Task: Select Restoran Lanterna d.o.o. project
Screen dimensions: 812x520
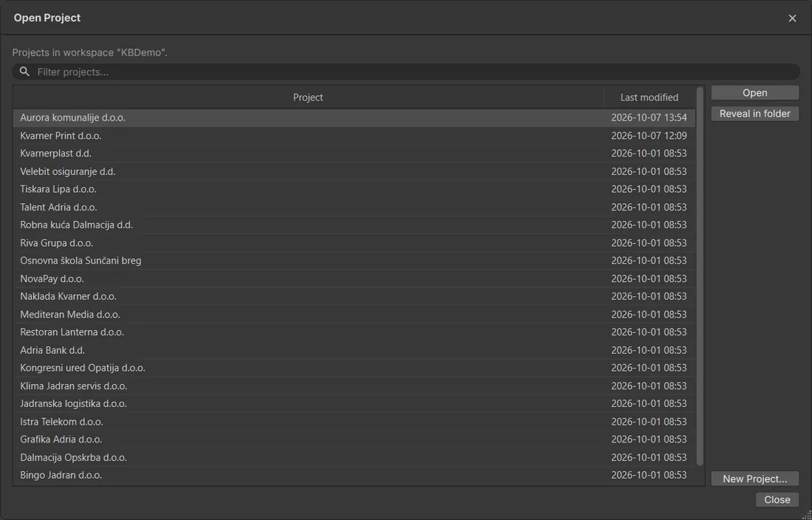Action: click(x=354, y=332)
